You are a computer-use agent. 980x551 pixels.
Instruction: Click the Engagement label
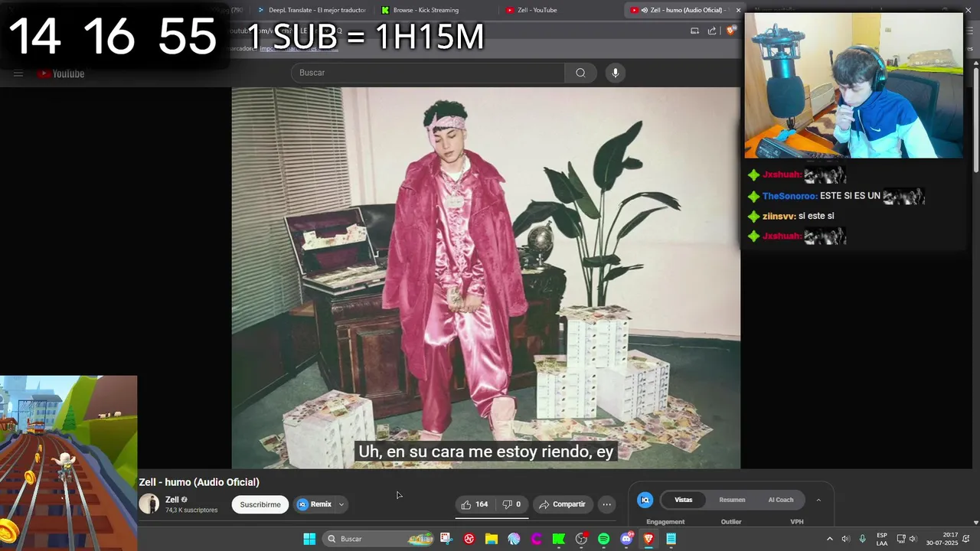tap(665, 522)
